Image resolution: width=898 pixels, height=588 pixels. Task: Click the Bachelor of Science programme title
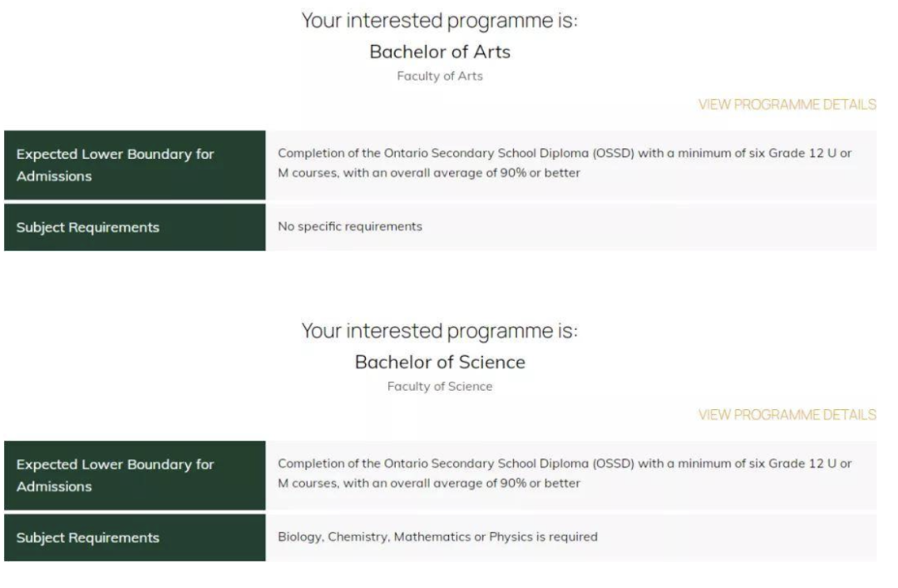[x=440, y=362]
